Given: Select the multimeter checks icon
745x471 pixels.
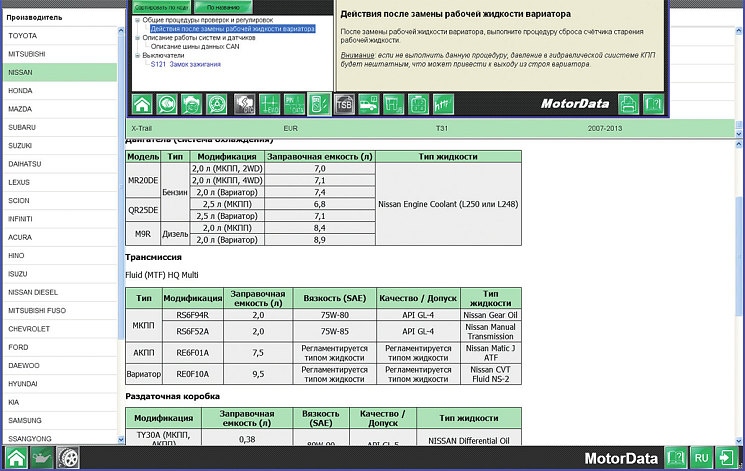Looking at the screenshot, I should point(319,104).
